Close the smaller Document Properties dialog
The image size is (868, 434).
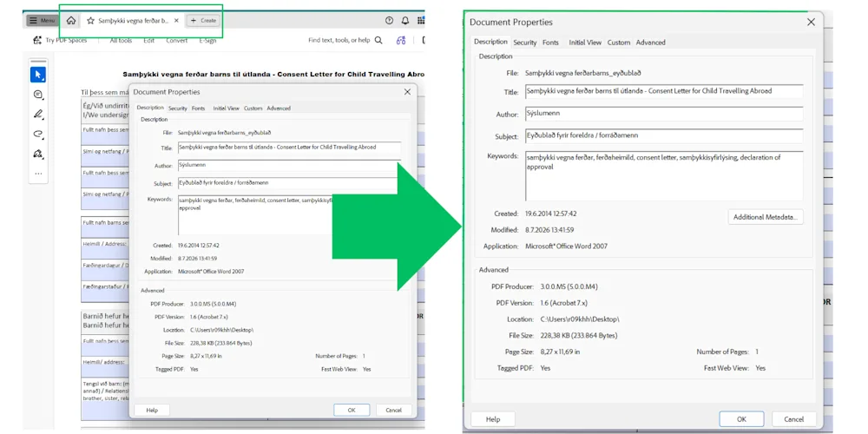407,92
